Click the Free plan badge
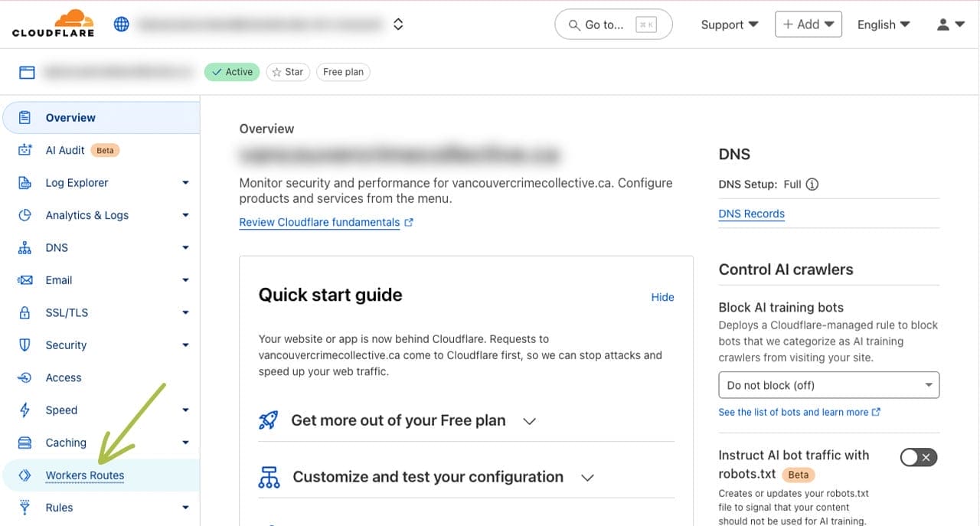The height and width of the screenshot is (526, 980). click(x=343, y=72)
